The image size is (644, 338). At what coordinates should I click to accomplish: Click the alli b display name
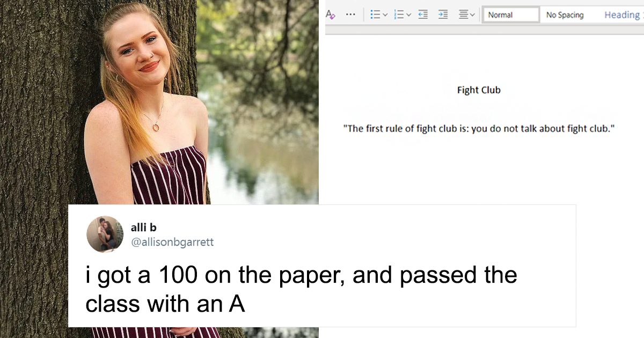pyautogui.click(x=143, y=228)
